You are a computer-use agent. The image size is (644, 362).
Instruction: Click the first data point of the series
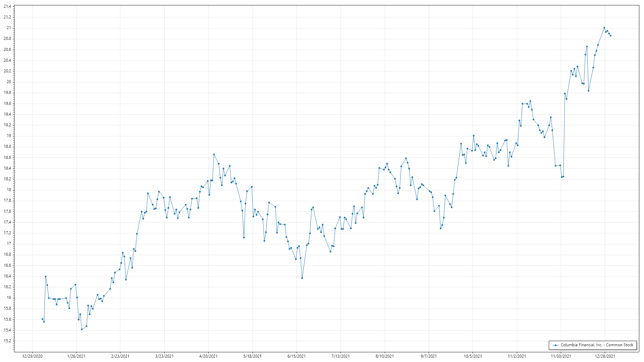(x=42, y=319)
